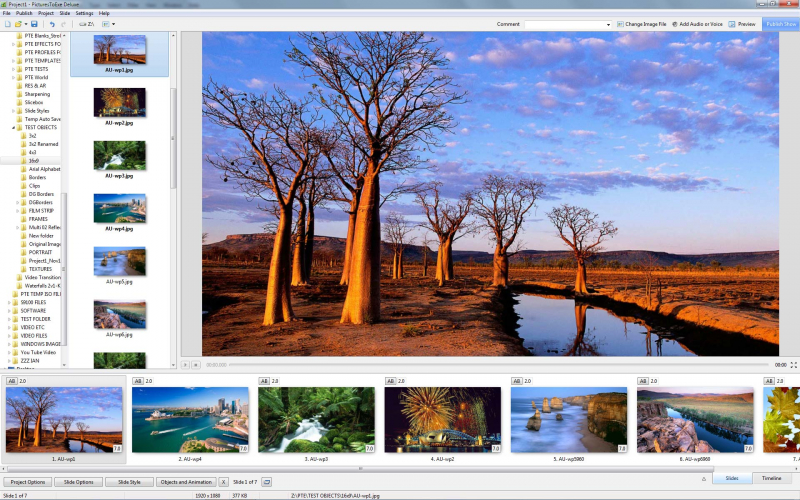The width and height of the screenshot is (800, 500).
Task: Click on the preview playback position slider
Action: [x=498, y=365]
